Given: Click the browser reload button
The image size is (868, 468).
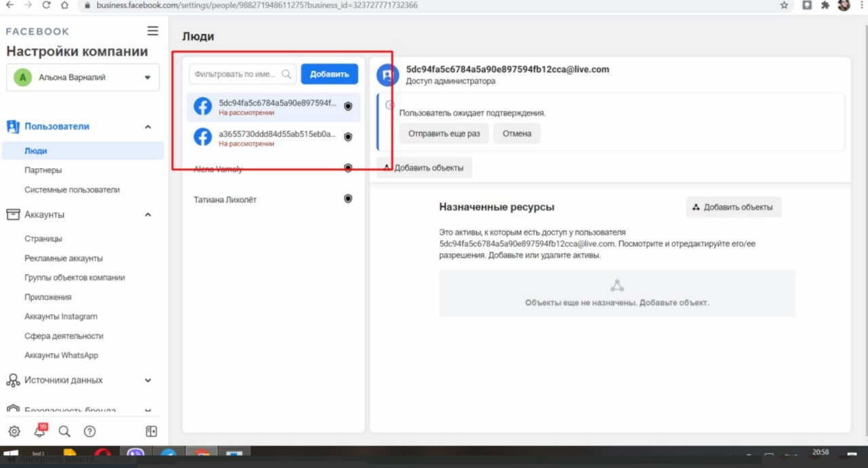Looking at the screenshot, I should pyautogui.click(x=46, y=5).
